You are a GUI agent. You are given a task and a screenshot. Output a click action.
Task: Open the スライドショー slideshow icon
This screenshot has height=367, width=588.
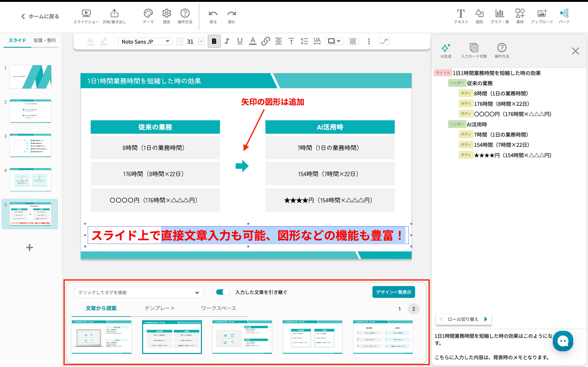pos(86,13)
